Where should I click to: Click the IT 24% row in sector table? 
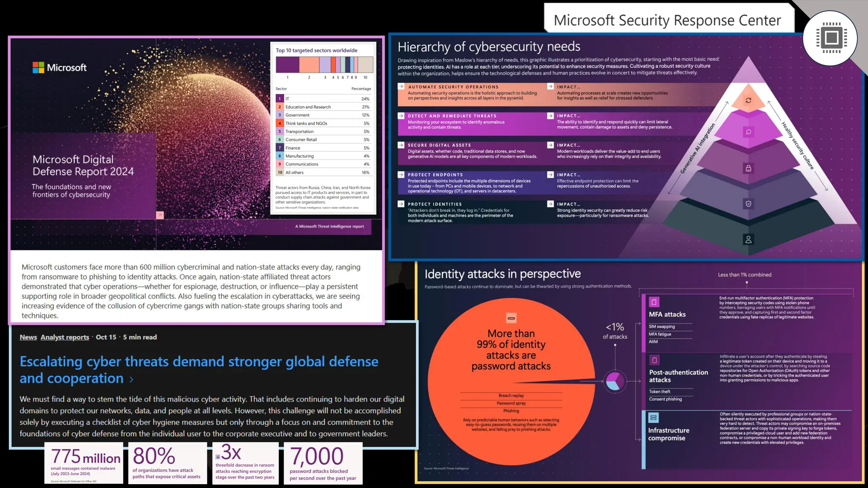tap(323, 99)
